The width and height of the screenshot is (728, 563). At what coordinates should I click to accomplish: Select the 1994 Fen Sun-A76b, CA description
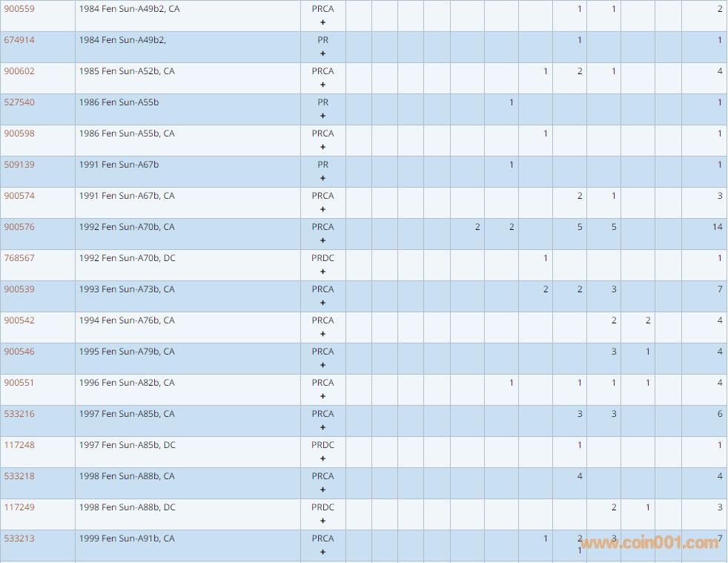pyautogui.click(x=127, y=320)
